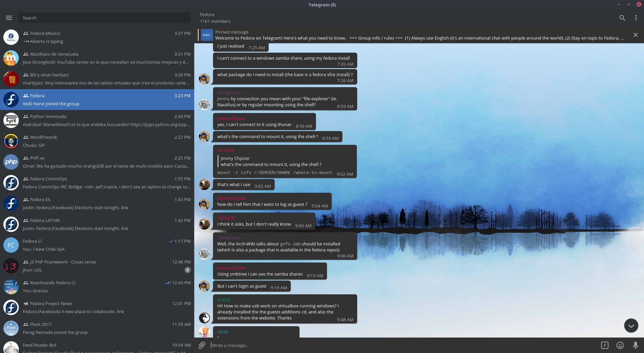
Task: Click the BD y otras hierbas avatar
Action: [11, 79]
